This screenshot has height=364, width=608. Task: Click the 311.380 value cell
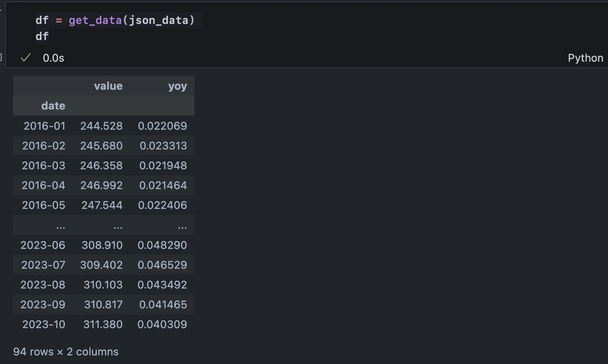click(x=103, y=324)
